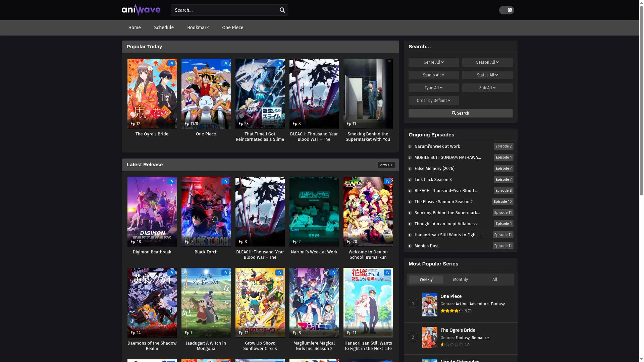
Task: Click the Adventure genre link under One Piece
Action: [479, 304]
